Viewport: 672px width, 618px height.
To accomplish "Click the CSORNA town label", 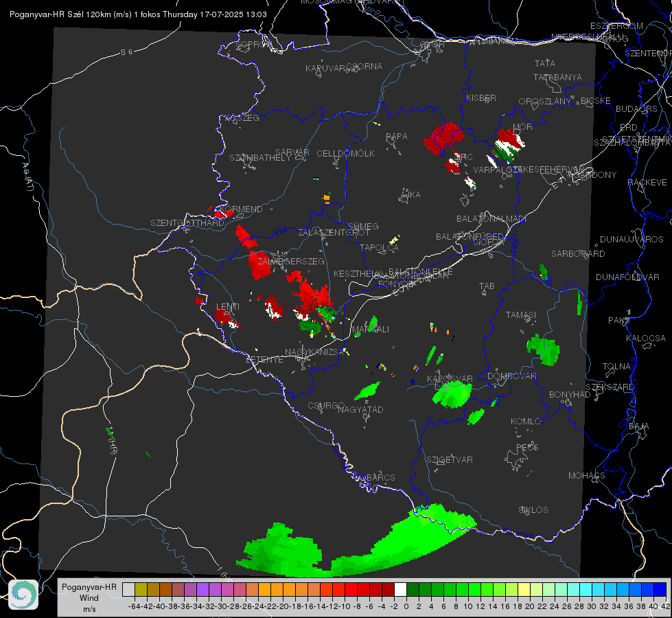I will coord(364,67).
